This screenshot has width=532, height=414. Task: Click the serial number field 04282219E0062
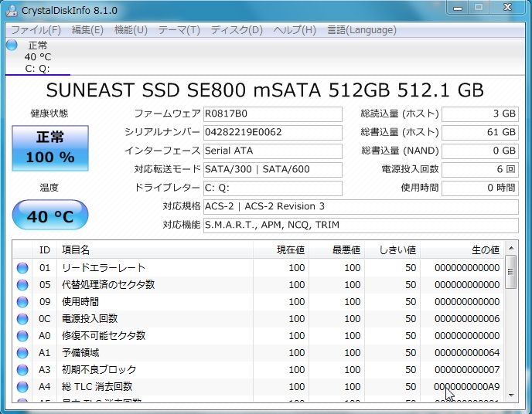pyautogui.click(x=272, y=133)
